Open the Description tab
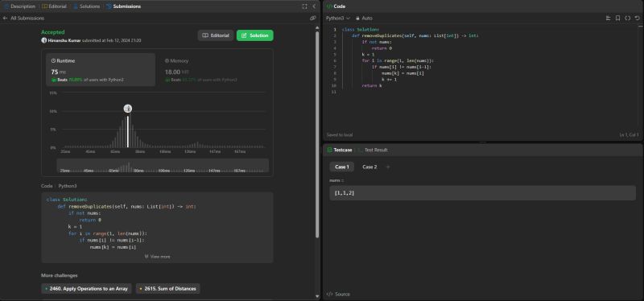 (x=19, y=6)
